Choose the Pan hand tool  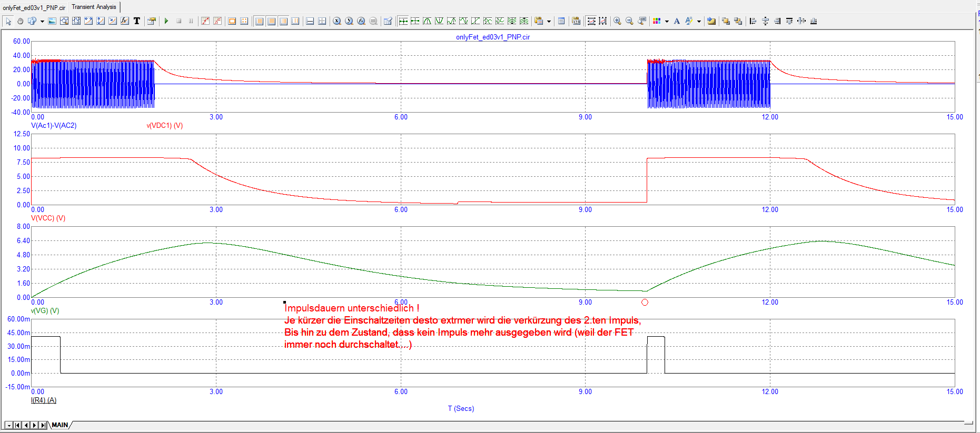20,21
